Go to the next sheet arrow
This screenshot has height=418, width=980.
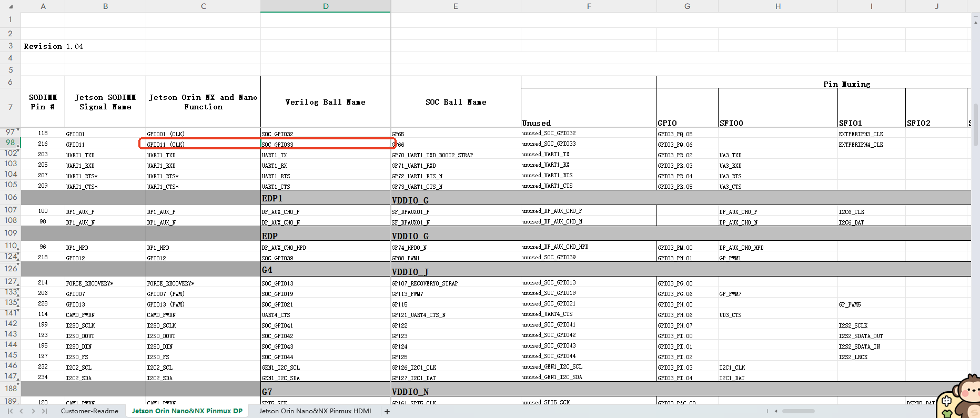coord(33,411)
